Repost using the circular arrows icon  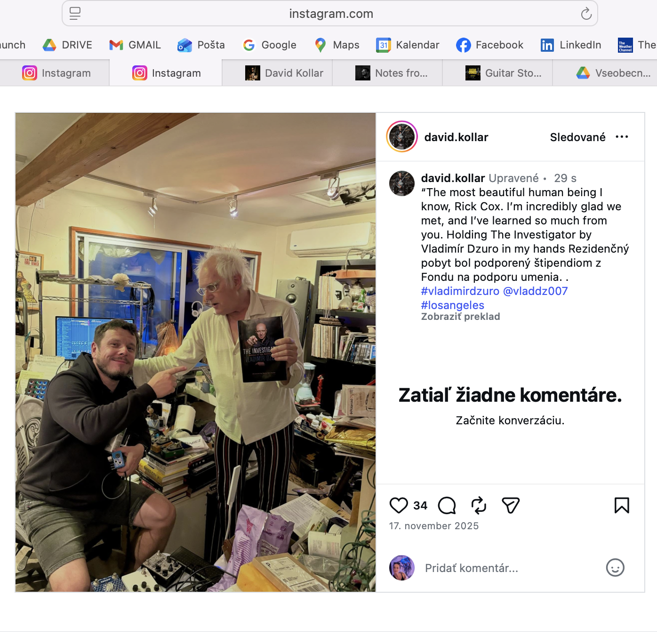click(x=479, y=505)
